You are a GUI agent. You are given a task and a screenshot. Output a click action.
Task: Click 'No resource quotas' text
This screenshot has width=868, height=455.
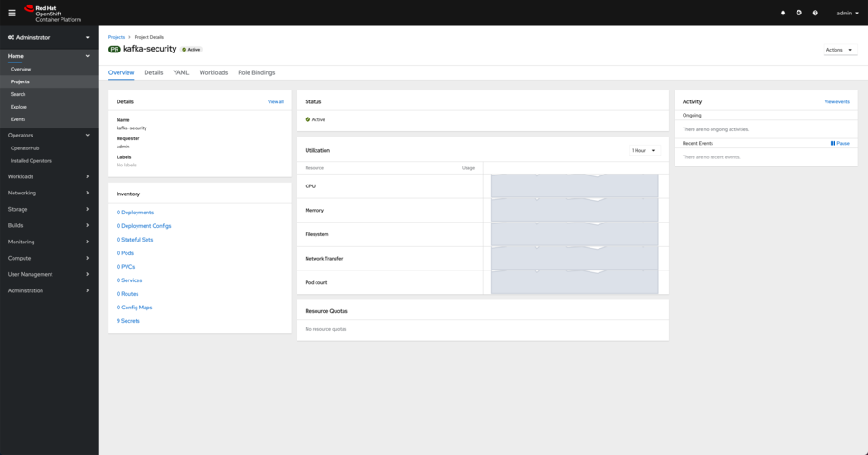325,329
